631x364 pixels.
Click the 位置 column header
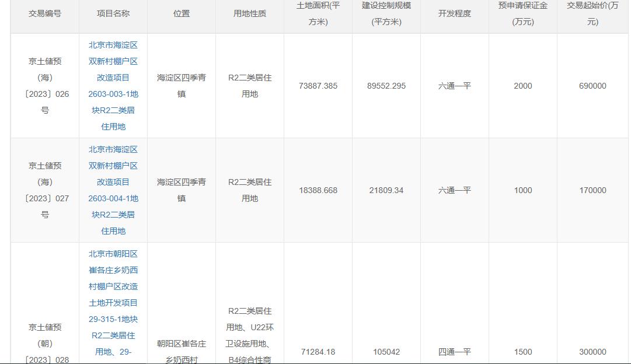click(181, 16)
